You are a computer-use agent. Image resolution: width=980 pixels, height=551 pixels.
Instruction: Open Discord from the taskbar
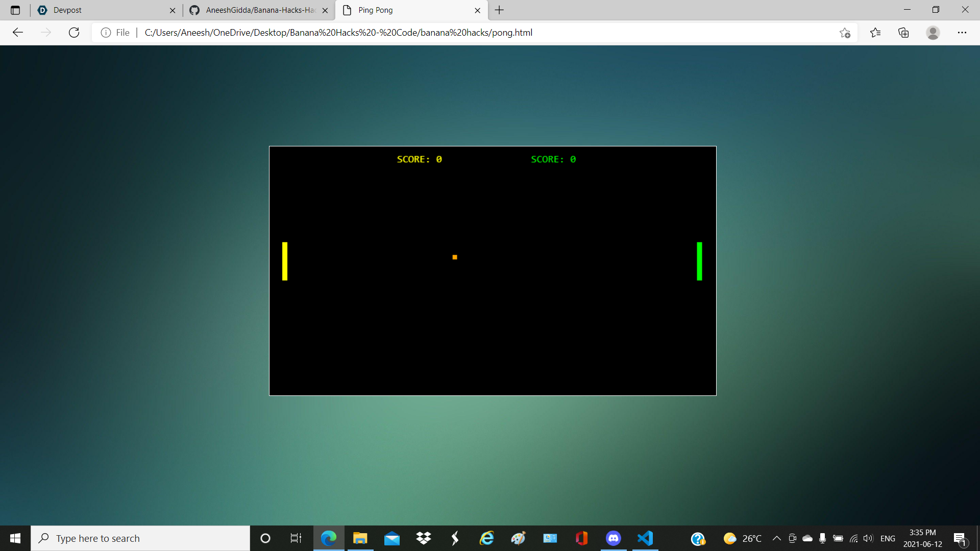(613, 538)
